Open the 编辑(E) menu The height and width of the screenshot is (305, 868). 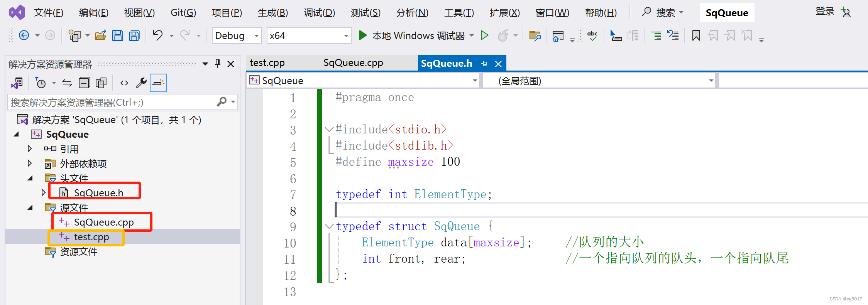point(94,13)
